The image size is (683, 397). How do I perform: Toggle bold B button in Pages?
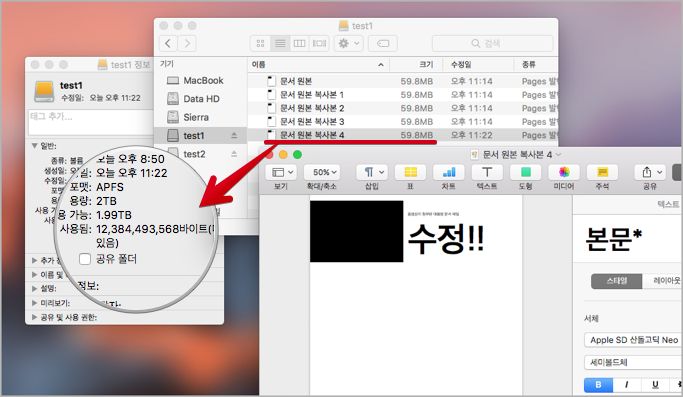pos(598,385)
